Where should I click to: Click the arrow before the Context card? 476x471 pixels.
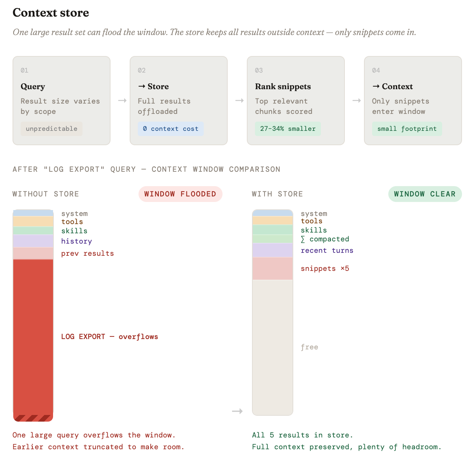[x=357, y=101]
